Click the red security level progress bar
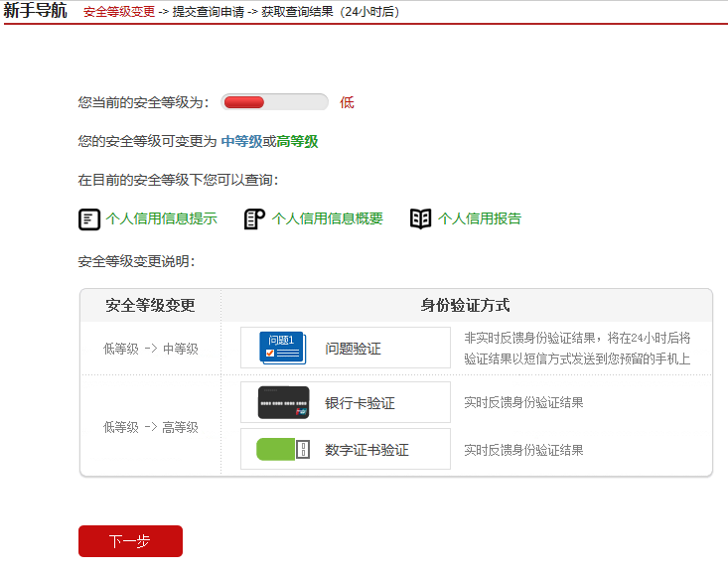The image size is (728, 573). point(274,102)
